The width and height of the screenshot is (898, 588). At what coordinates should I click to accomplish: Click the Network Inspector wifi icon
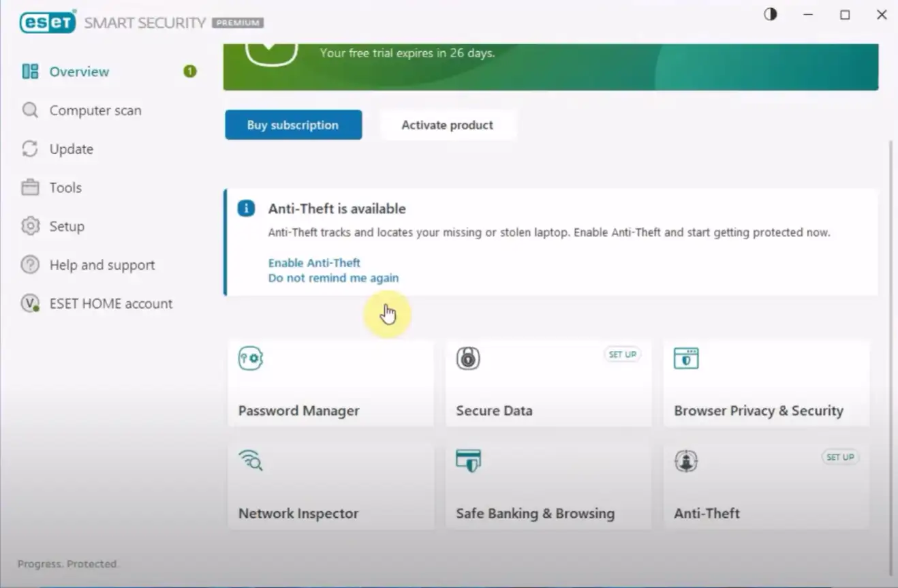pos(250,461)
